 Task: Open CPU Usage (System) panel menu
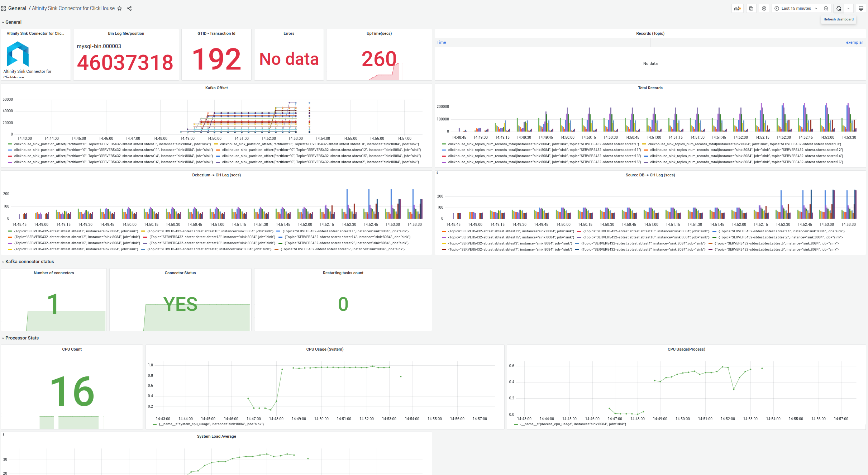(x=325, y=349)
